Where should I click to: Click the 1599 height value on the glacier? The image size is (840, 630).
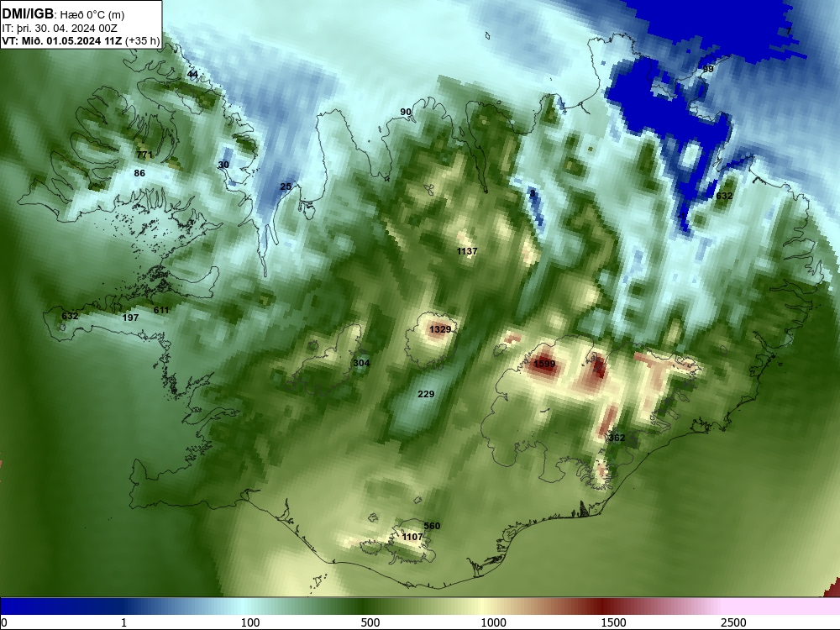pos(544,365)
